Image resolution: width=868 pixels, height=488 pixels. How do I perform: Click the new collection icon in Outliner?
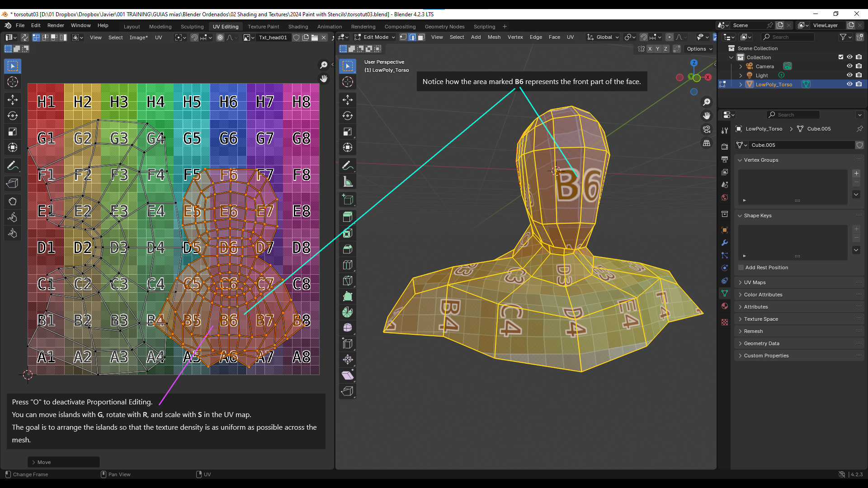coord(859,37)
